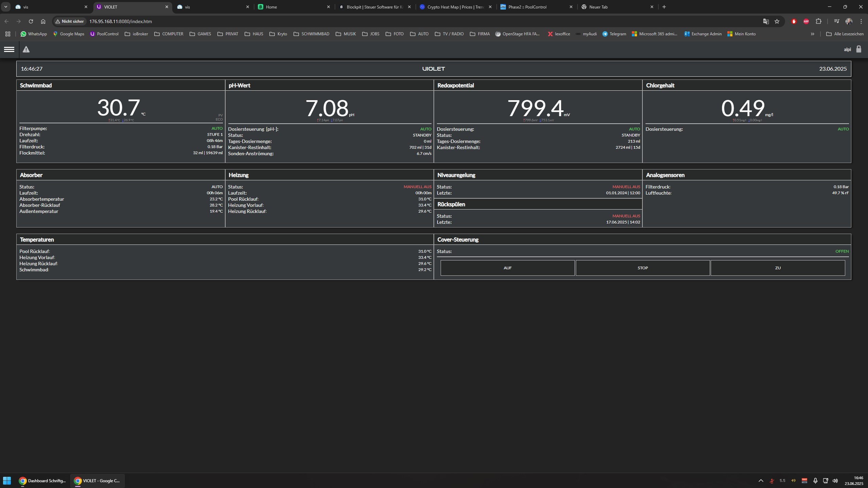This screenshot has width=868, height=488.
Task: Open the tab search dropdown arrow
Action: point(6,7)
